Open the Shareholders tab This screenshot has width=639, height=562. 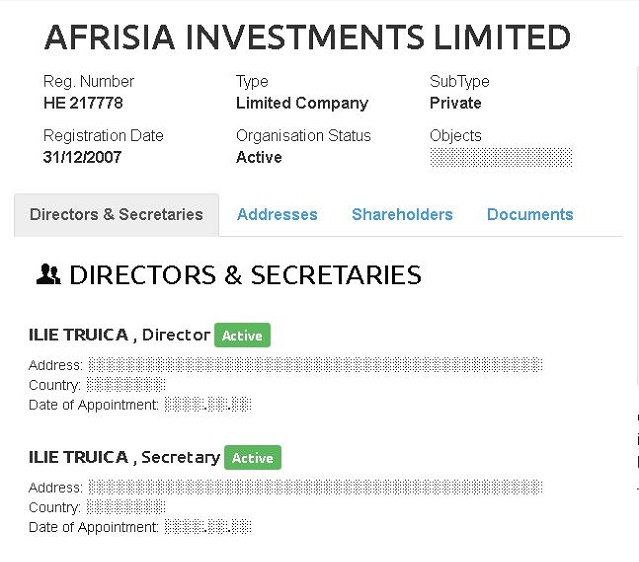tap(402, 214)
